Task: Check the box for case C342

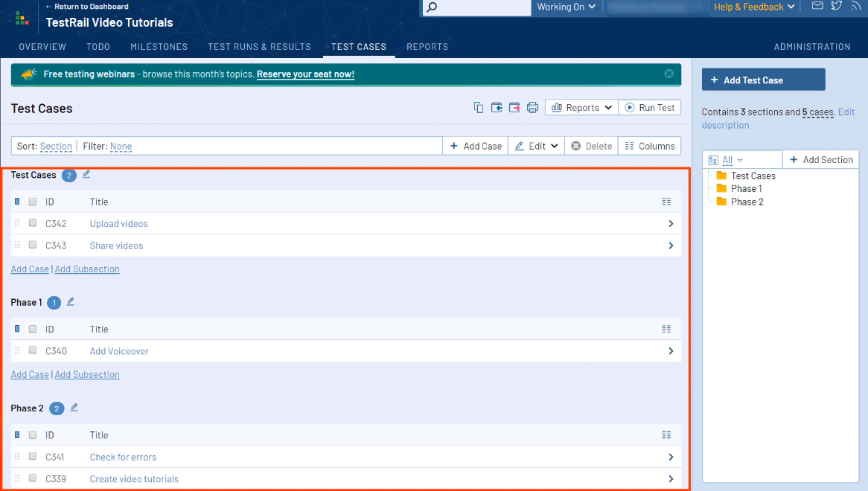Action: (33, 223)
